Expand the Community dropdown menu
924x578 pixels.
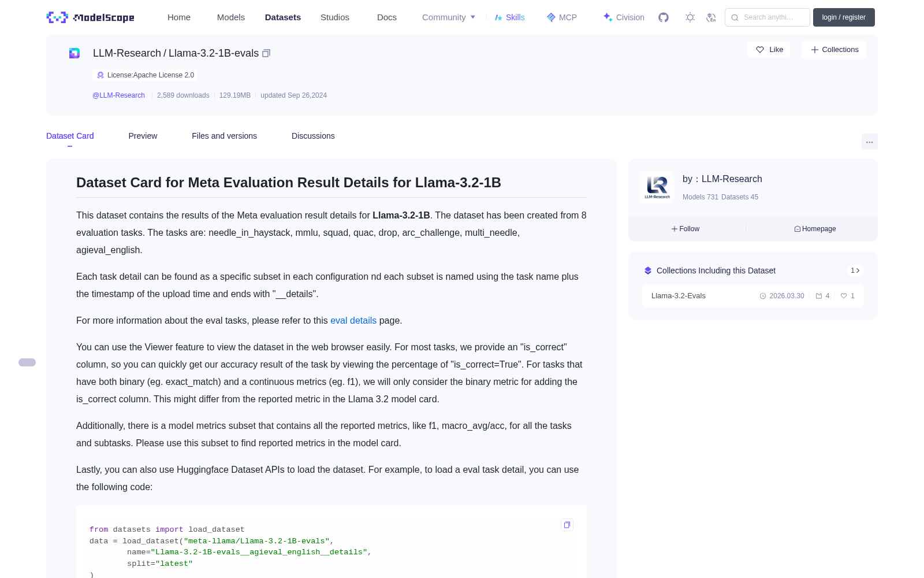pos(449,17)
